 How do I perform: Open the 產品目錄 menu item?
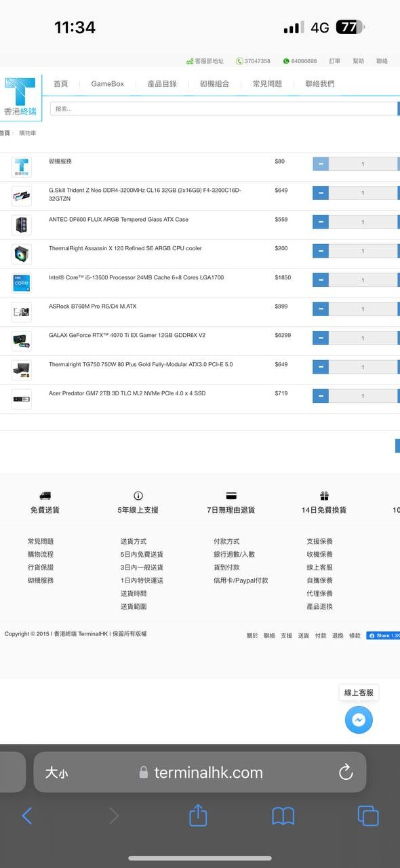point(162,84)
